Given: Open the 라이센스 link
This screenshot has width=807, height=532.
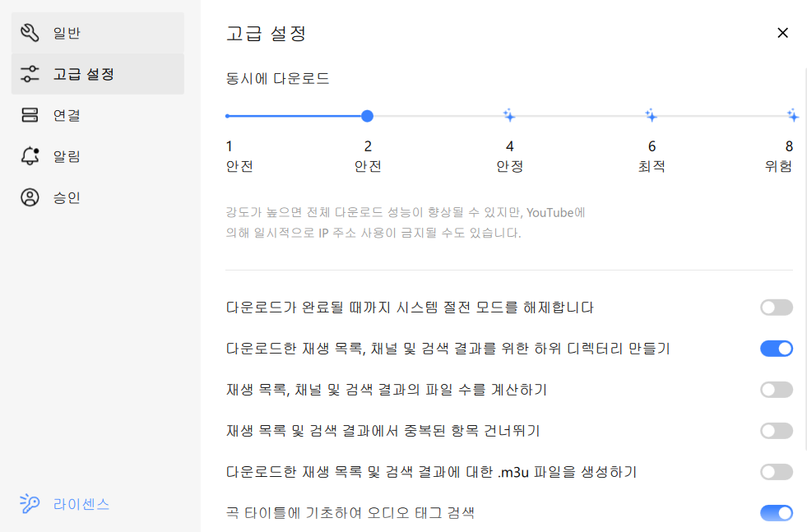Looking at the screenshot, I should (81, 504).
